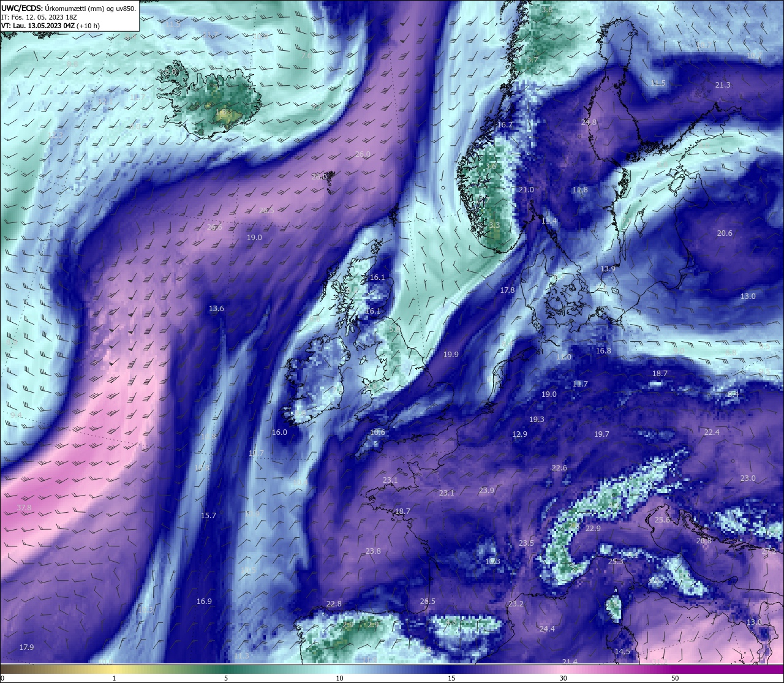Click the 19.7 value label
This screenshot has height=683, width=784.
[601, 434]
